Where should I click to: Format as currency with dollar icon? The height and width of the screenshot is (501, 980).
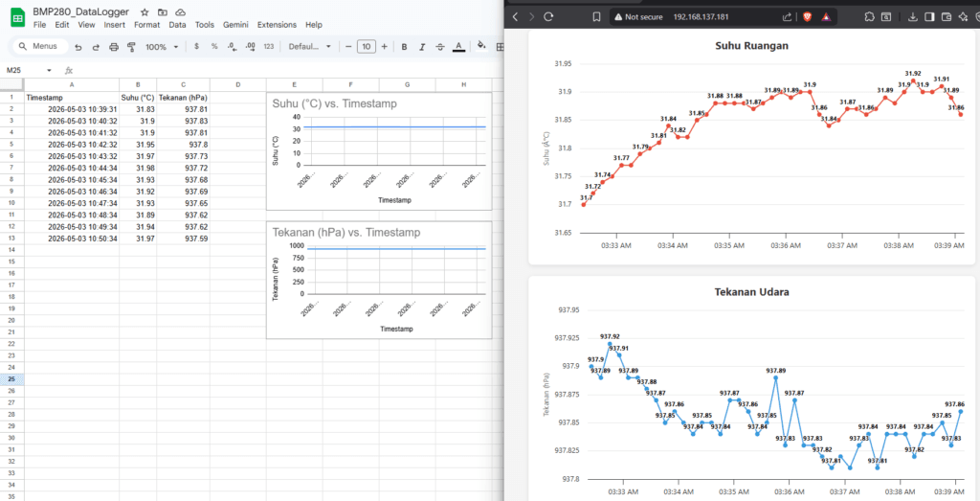click(197, 46)
